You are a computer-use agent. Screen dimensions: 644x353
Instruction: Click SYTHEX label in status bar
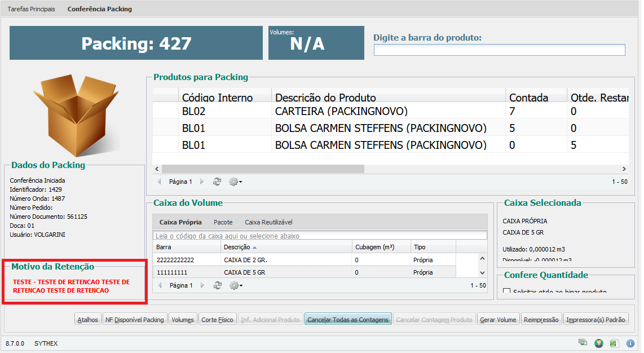46,343
